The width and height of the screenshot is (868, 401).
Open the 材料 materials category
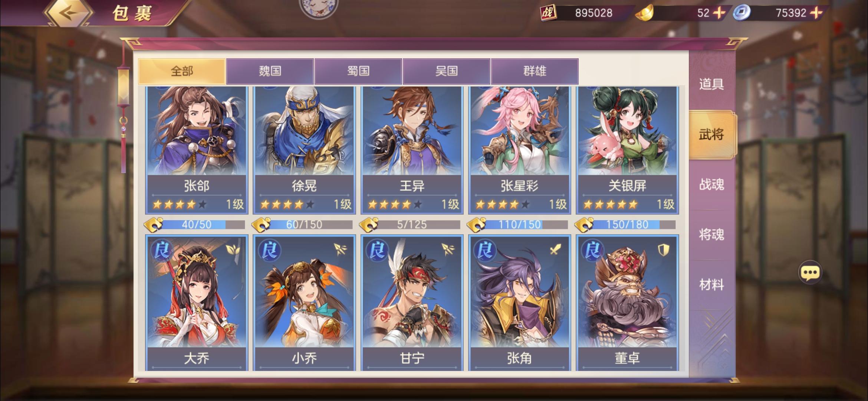pyautogui.click(x=711, y=285)
